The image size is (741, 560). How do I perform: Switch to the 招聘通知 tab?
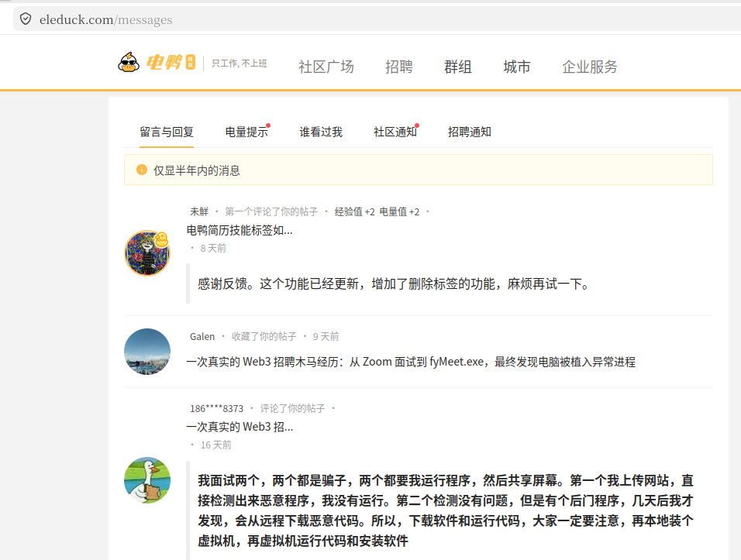click(469, 132)
